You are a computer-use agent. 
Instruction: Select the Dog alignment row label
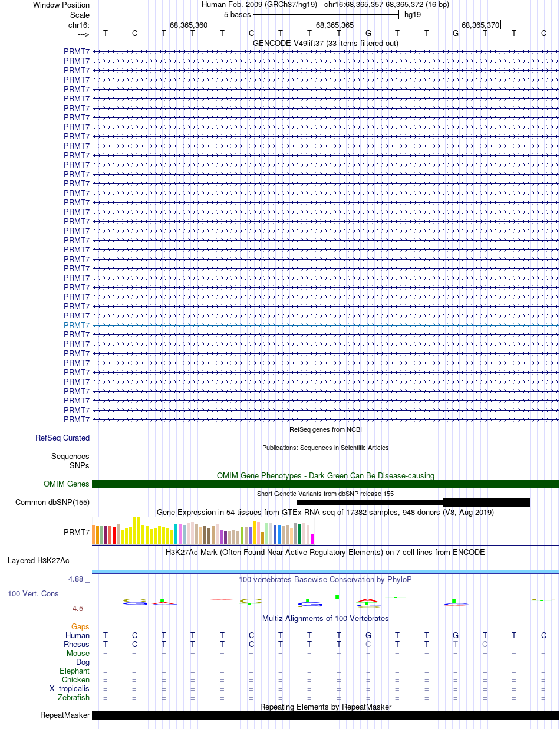point(83,662)
